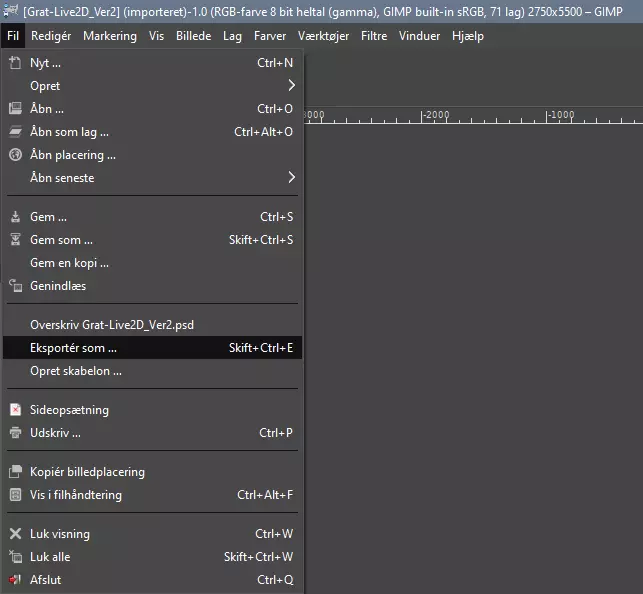Click the close-all icon beside Luk alle
Screen dimensions: 643x594
[x=15, y=556]
